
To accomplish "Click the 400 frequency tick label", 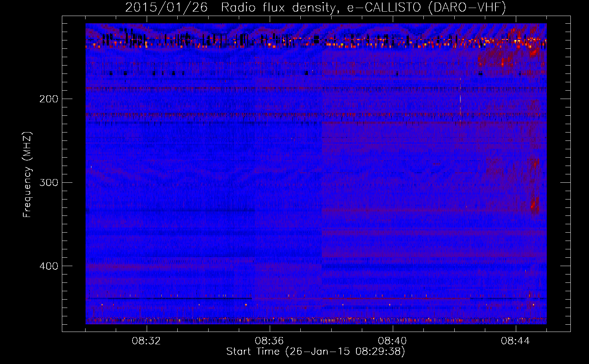I will 48,266.
